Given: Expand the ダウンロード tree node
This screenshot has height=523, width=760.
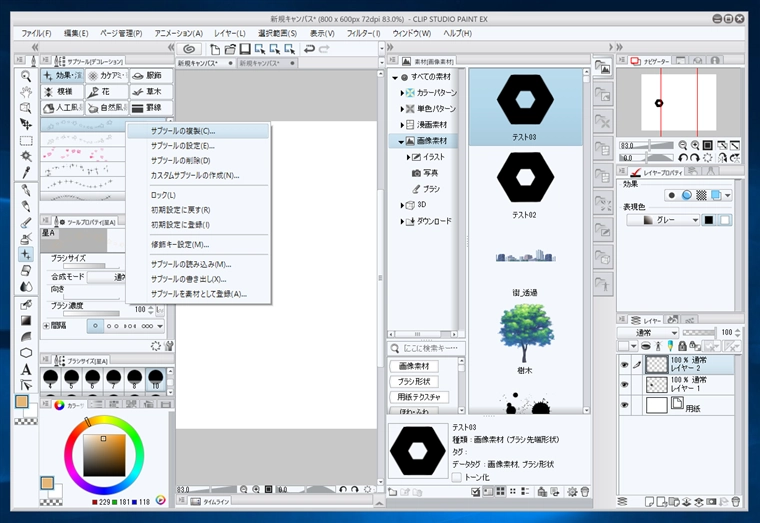Looking at the screenshot, I should tap(402, 221).
